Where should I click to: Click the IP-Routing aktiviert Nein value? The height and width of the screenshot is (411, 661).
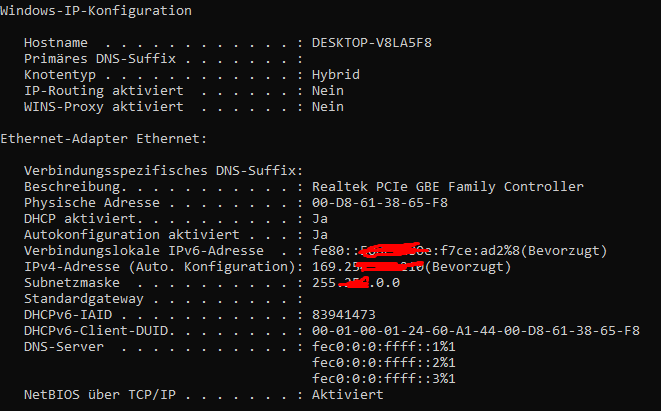pyautogui.click(x=328, y=91)
